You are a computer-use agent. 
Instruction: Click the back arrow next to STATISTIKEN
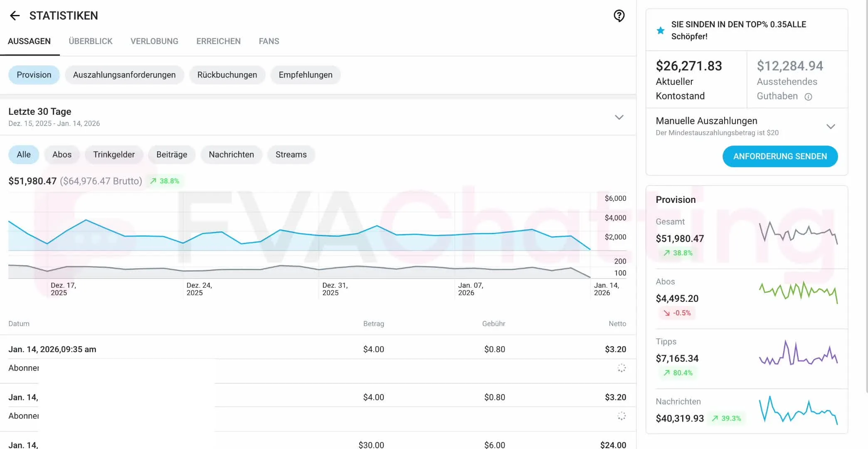tap(15, 16)
